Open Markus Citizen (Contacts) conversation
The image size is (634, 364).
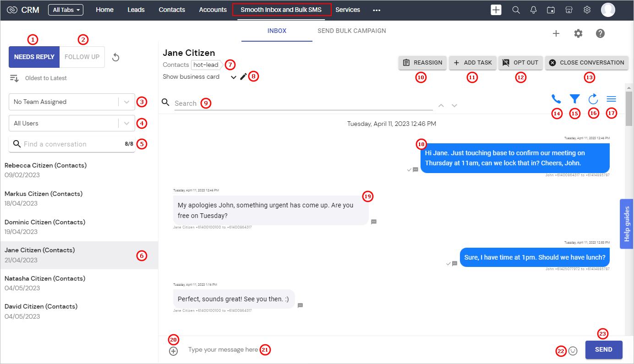(x=79, y=198)
